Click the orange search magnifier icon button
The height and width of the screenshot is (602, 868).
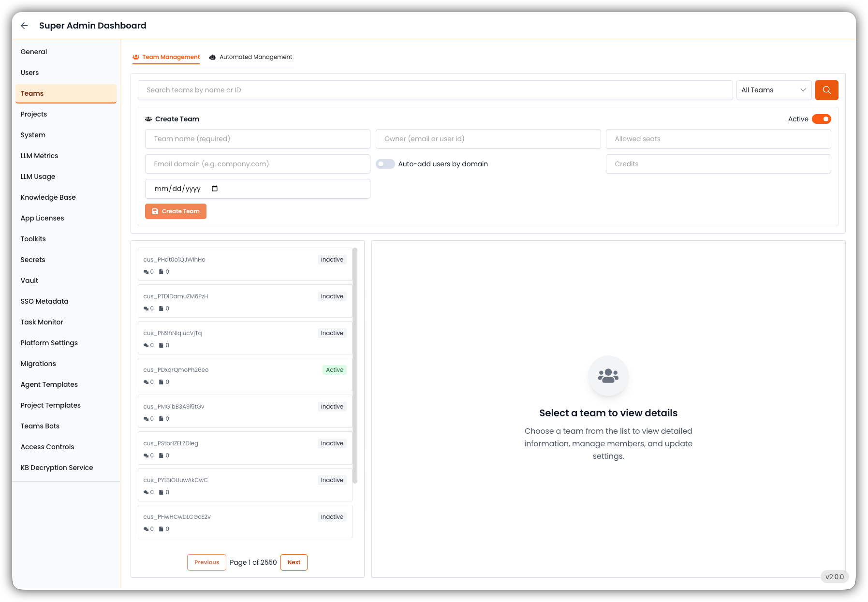[x=826, y=90]
